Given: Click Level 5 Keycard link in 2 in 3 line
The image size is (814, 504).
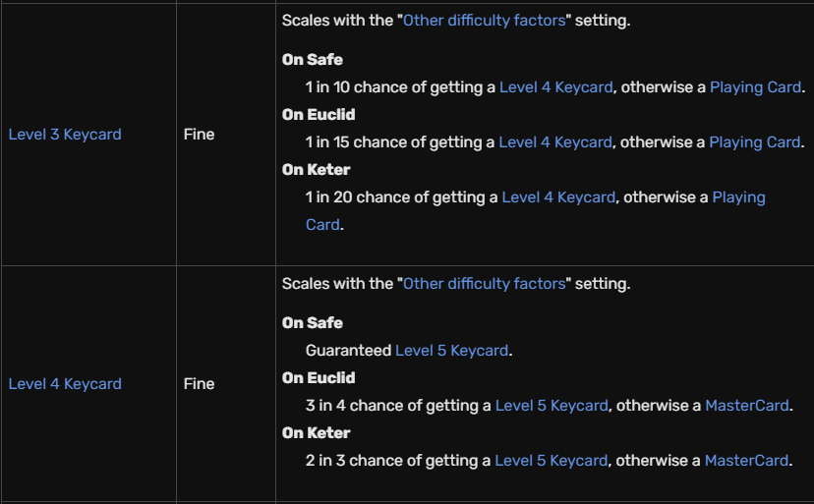Looking at the screenshot, I should pos(552,461).
